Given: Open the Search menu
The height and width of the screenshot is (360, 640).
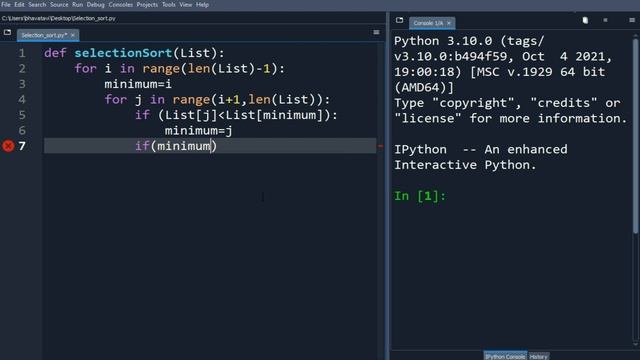Looking at the screenshot, I should [37, 5].
